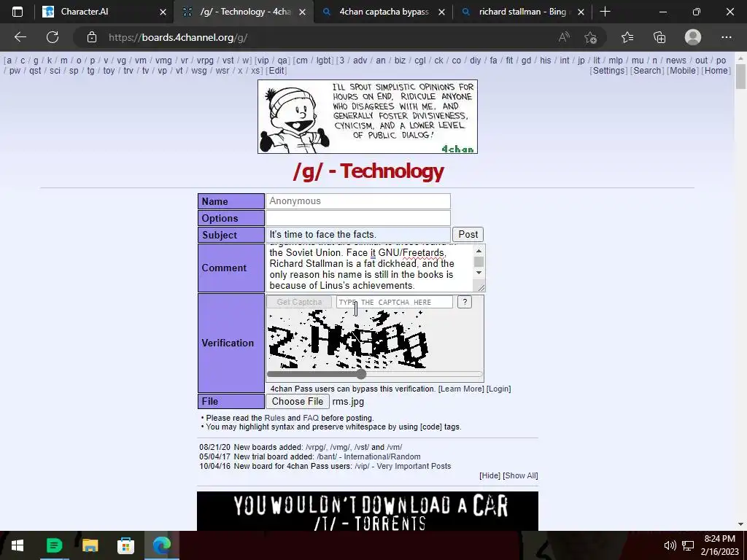Switch to the Character.AI tab
The height and width of the screenshot is (560, 747).
[x=102, y=12]
